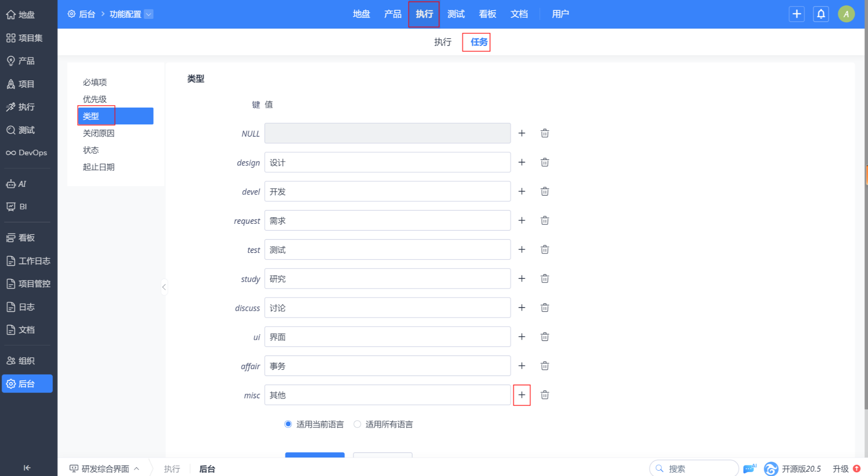Delete the design type row
Image resolution: width=868 pixels, height=476 pixels.
coord(544,163)
